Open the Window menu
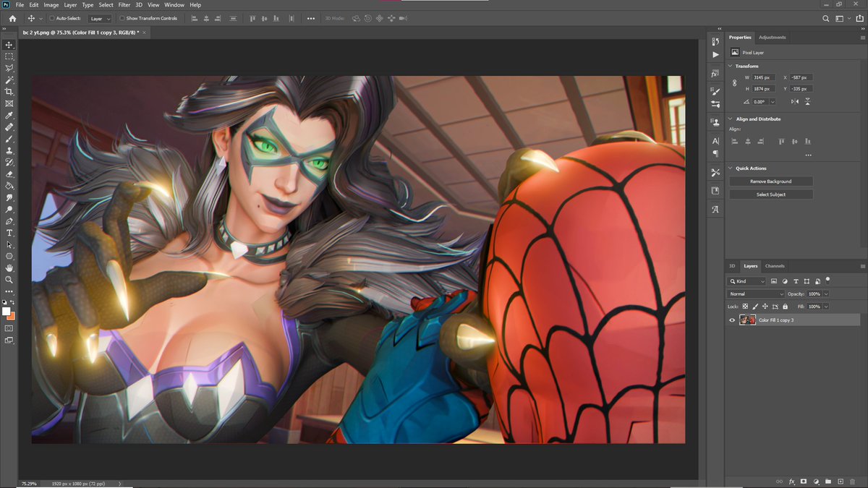Viewport: 868px width, 488px height. pos(174,5)
